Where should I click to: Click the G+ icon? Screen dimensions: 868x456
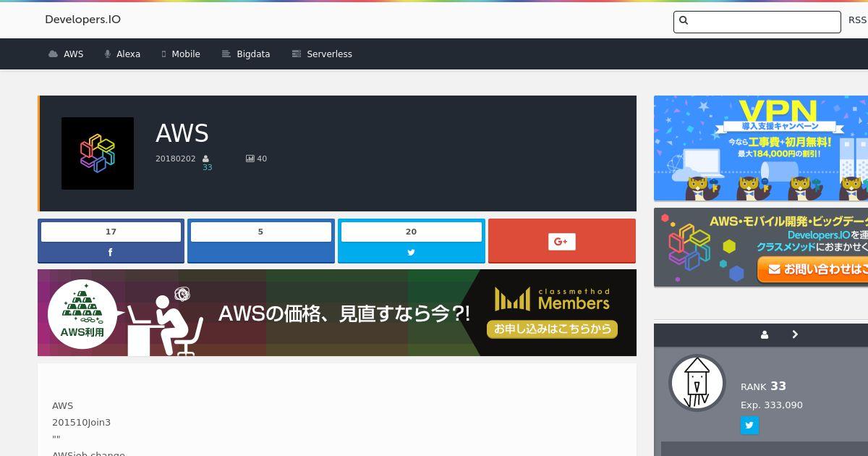[562, 242]
